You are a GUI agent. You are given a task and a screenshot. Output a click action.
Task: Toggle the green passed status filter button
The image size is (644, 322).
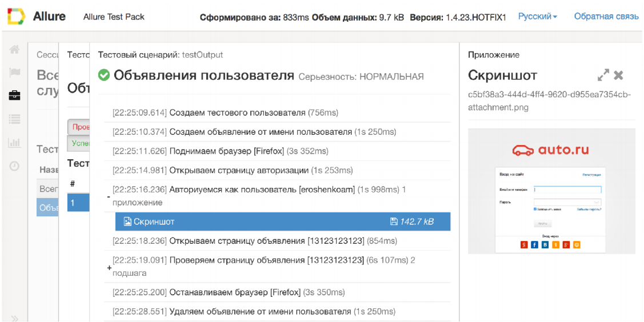point(78,143)
